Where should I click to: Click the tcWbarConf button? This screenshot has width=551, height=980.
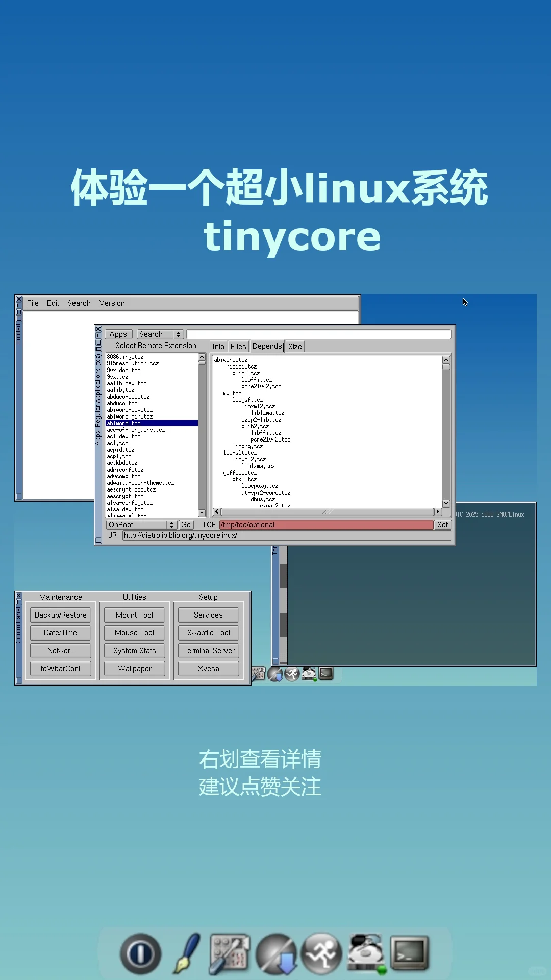point(61,669)
